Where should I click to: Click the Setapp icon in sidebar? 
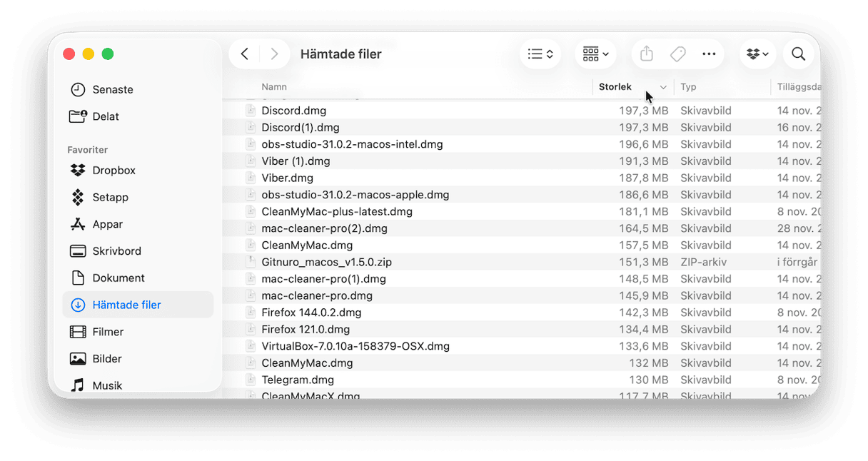point(78,198)
